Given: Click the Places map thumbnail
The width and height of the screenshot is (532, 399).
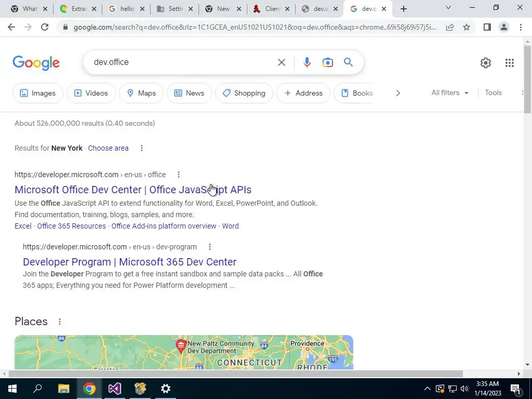Looking at the screenshot, I should click(x=184, y=352).
